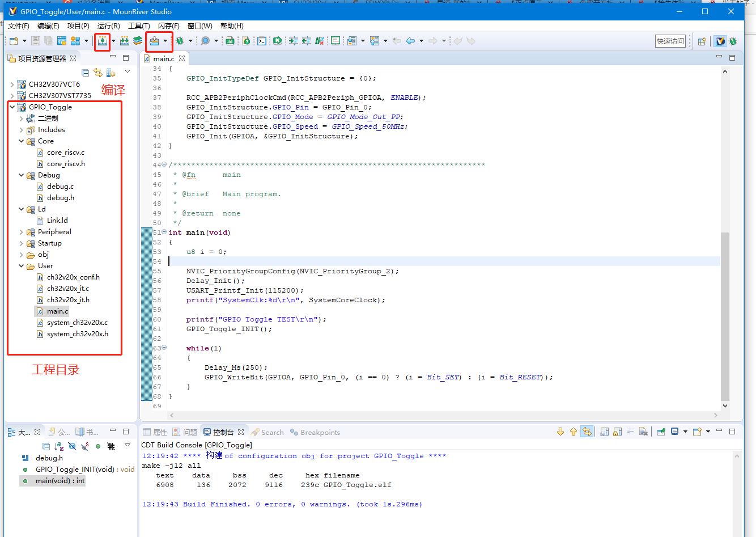Viewport: 756px width, 537px height.
Task: Open the build icon dropdown arrow
Action: pyautogui.click(x=113, y=41)
